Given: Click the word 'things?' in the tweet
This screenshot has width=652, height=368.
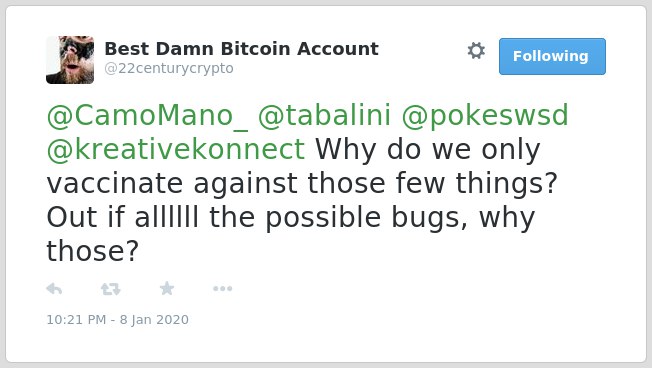Looking at the screenshot, I should tap(506, 184).
